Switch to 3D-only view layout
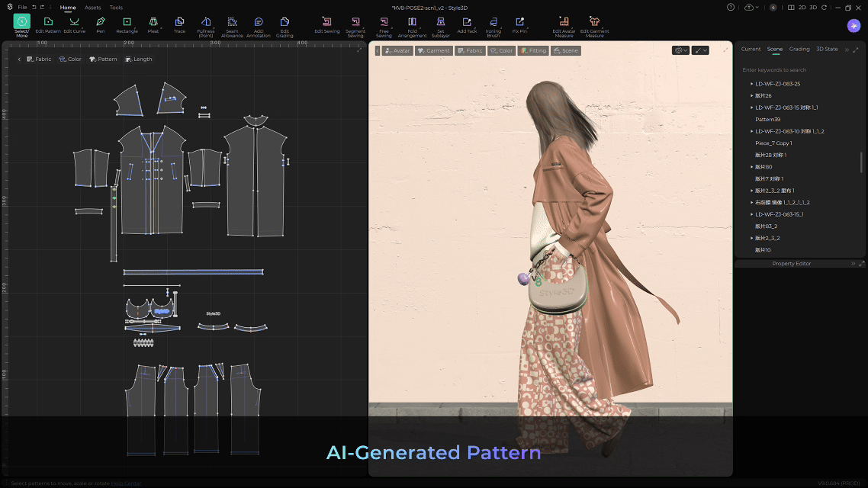 (812, 8)
